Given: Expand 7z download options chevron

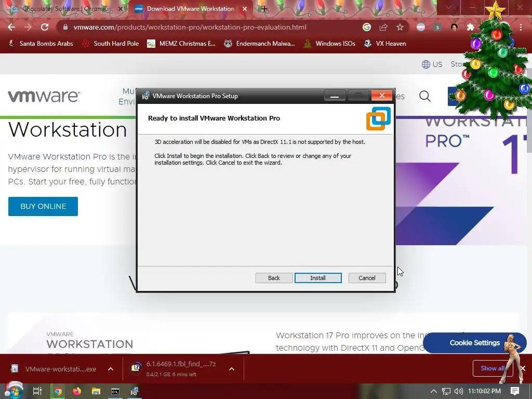Looking at the screenshot, I should click(x=231, y=369).
